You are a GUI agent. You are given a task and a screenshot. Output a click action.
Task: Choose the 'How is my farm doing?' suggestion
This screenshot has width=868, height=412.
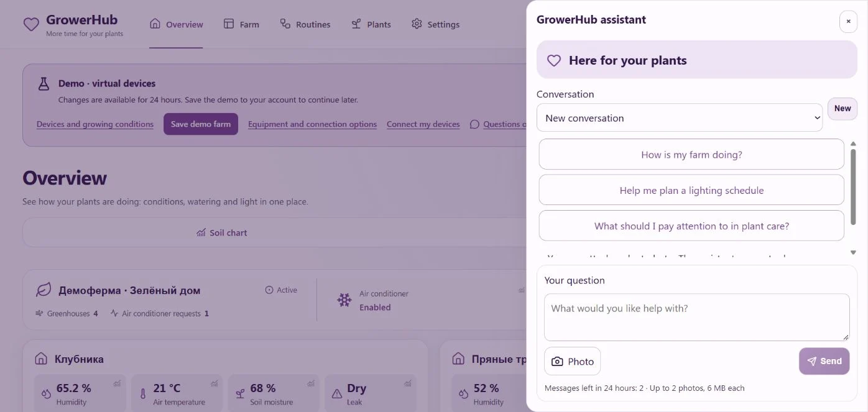[691, 155]
